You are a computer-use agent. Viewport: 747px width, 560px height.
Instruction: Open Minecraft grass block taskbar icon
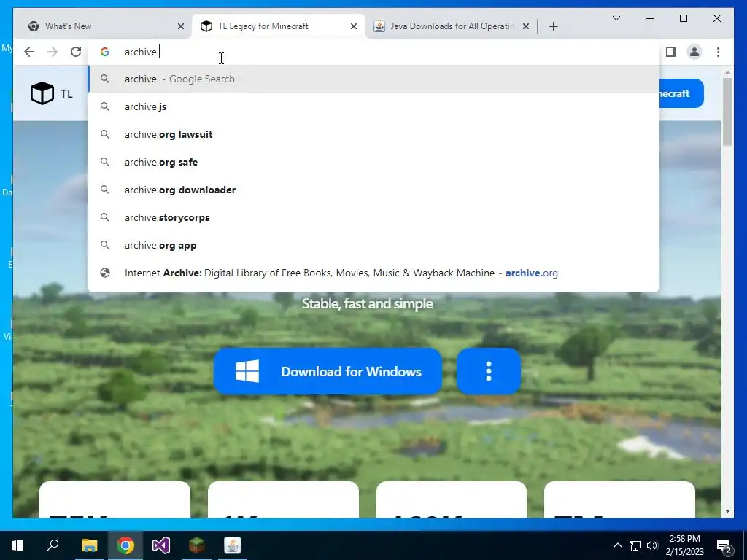pos(197,545)
